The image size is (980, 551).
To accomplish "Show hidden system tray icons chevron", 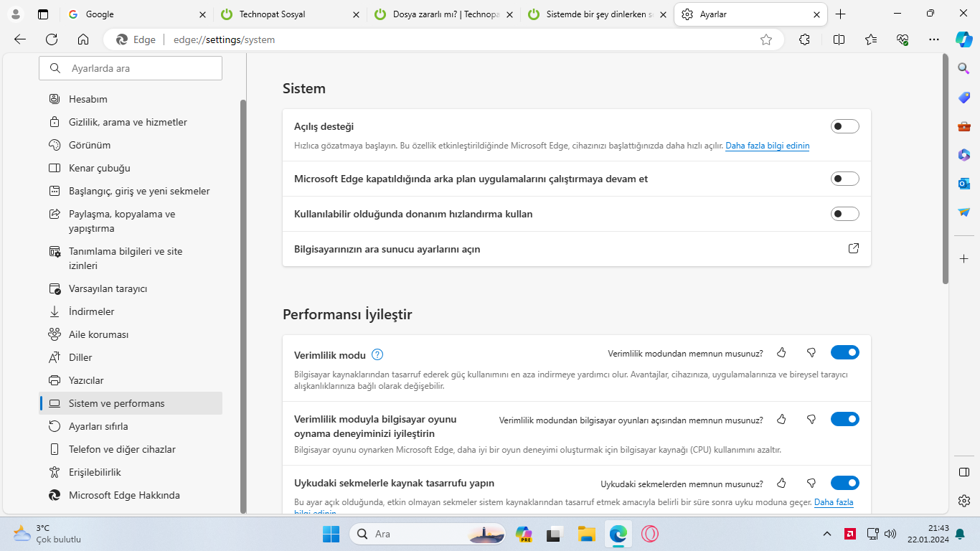I will click(x=827, y=534).
